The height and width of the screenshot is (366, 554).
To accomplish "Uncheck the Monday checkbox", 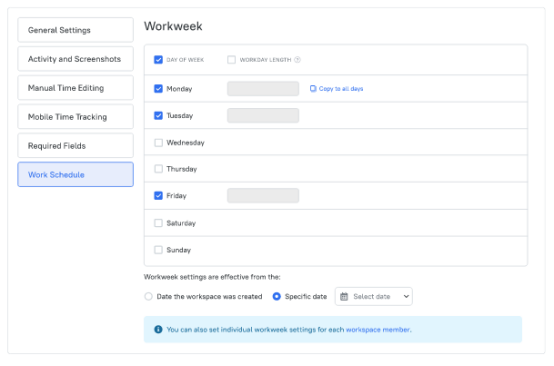I will [158, 89].
